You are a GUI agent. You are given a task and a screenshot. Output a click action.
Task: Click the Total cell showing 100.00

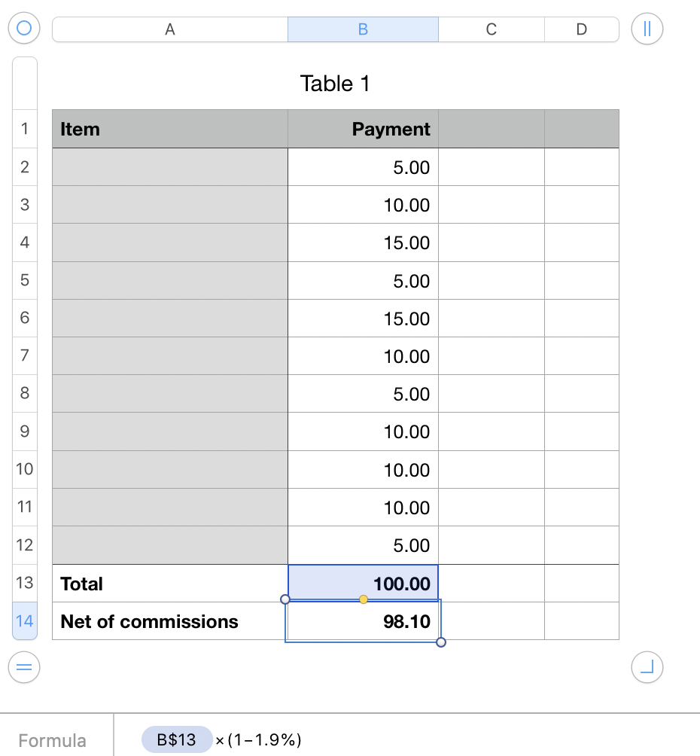(x=363, y=583)
